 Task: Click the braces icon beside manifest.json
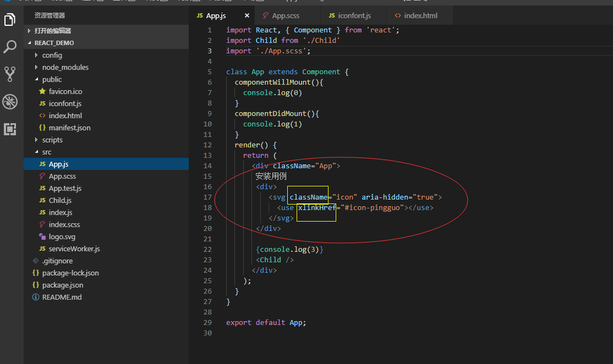click(42, 128)
